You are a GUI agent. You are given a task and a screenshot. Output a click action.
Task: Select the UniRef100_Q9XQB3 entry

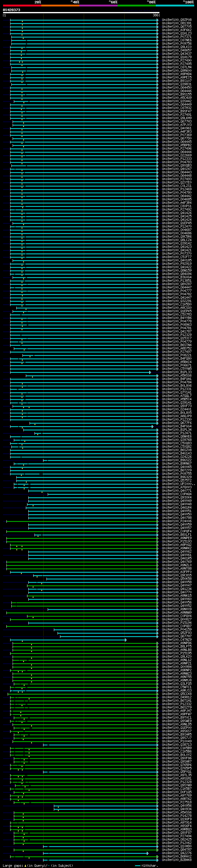(x=177, y=165)
